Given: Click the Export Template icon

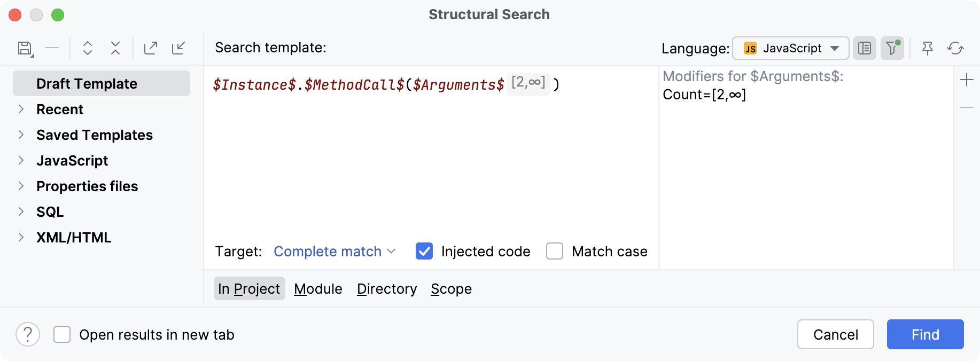Looking at the screenshot, I should 151,48.
